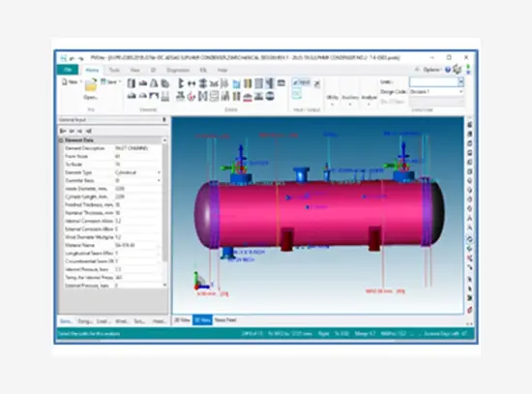The image size is (532, 394).
Task: Open the Utility dropdown
Action: click(332, 101)
